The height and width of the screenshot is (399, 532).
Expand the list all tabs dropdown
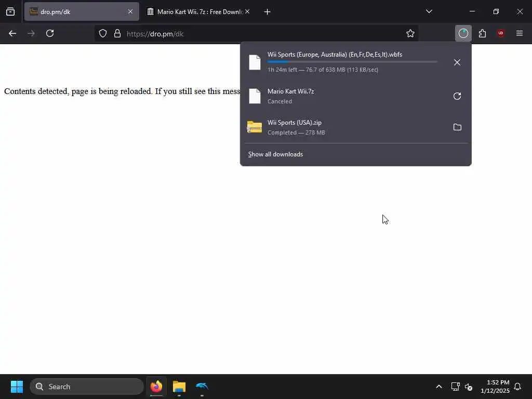(429, 11)
